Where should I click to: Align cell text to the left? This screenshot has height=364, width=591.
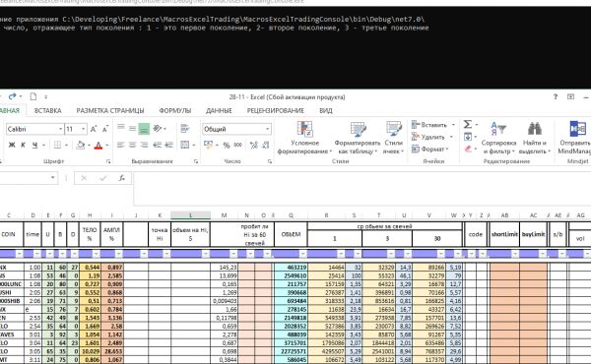tap(120, 145)
